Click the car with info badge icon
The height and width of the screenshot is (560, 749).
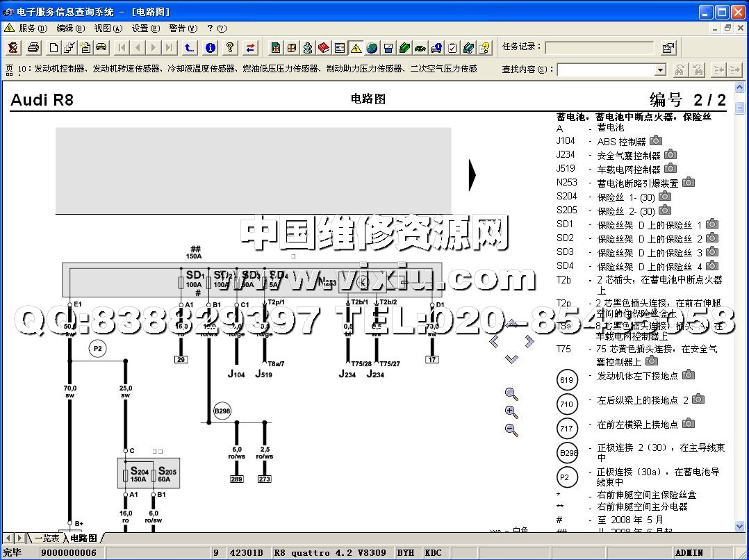pos(436,47)
